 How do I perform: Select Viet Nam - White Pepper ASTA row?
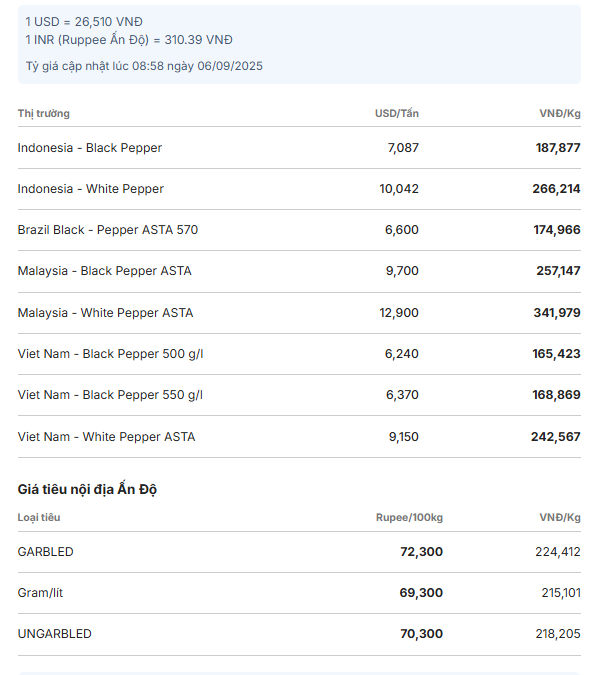click(x=299, y=437)
